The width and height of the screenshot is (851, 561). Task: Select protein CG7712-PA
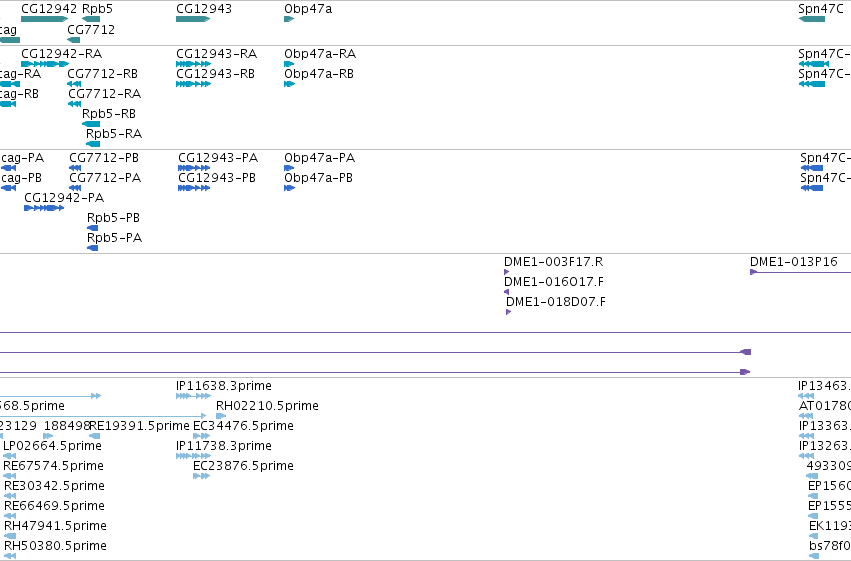[x=105, y=178]
